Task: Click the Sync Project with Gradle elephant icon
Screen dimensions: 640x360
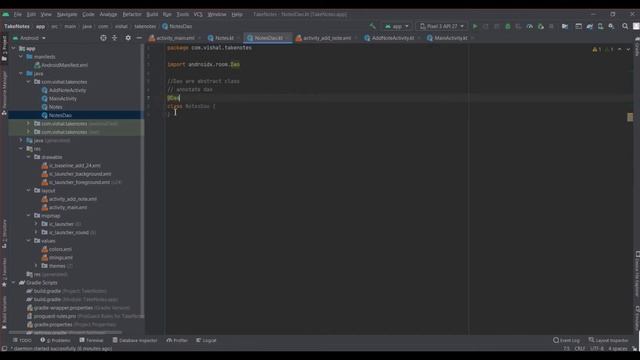Action: pyautogui.click(x=590, y=26)
